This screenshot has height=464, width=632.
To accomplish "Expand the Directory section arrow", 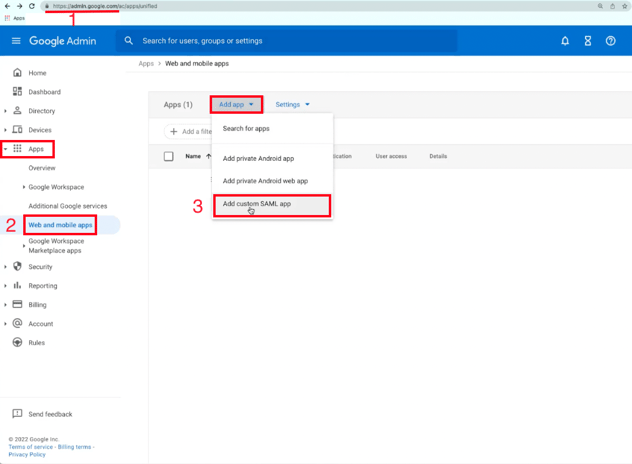I will (5, 111).
